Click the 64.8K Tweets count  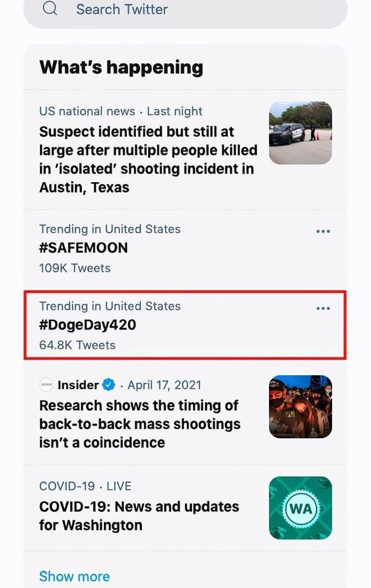point(77,345)
